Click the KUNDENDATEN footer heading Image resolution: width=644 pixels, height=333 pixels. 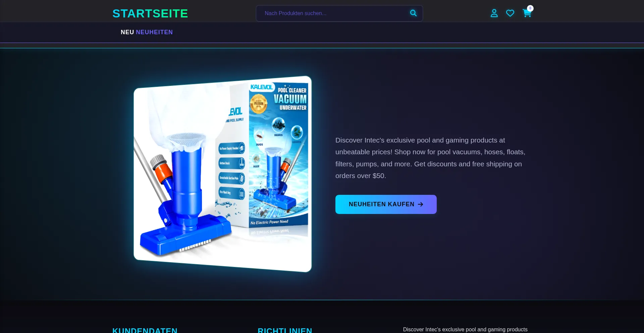pos(145,330)
